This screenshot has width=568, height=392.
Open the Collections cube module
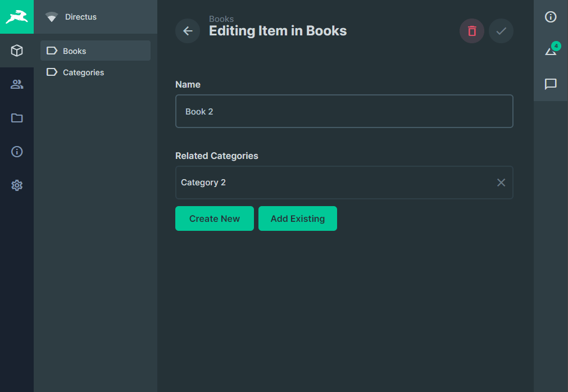point(17,51)
